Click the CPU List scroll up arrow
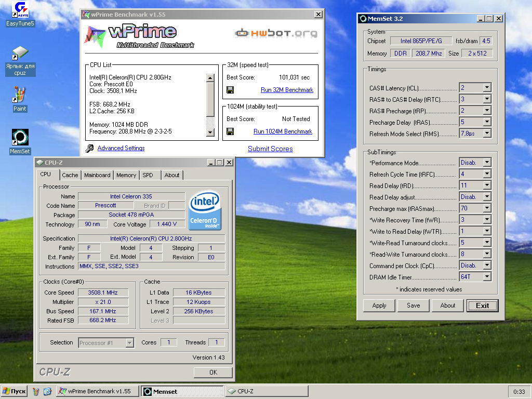This screenshot has height=399, width=532. coord(210,78)
